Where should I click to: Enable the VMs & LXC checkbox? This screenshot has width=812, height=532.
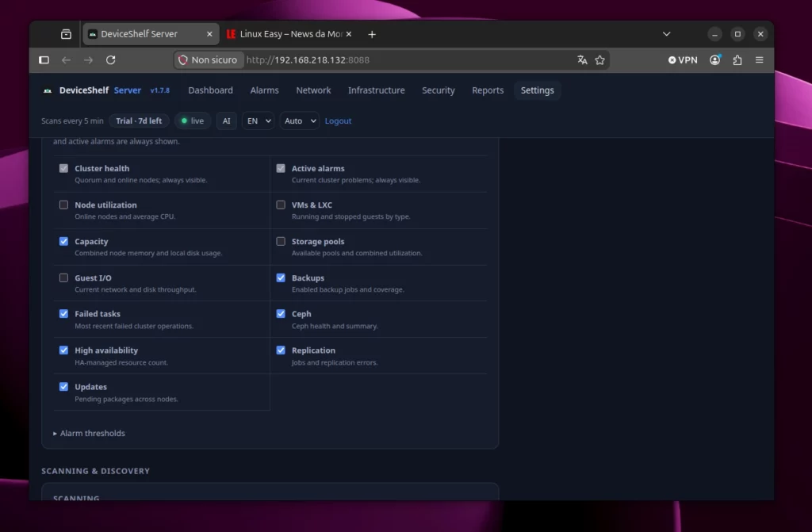pos(281,205)
